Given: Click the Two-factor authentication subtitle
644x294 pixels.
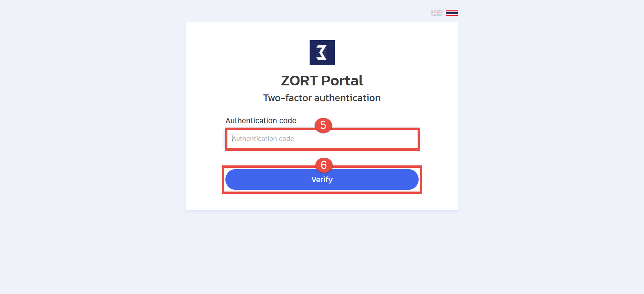Looking at the screenshot, I should (322, 98).
